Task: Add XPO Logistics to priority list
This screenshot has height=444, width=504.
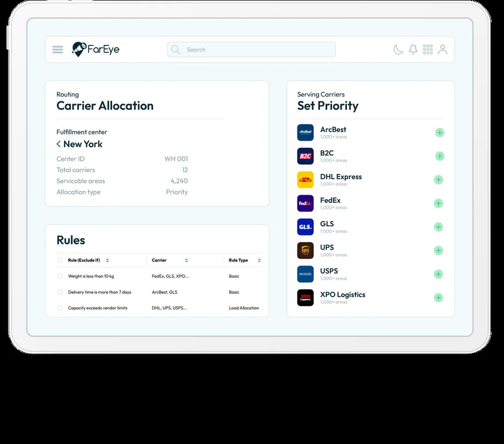Action: 438,298
